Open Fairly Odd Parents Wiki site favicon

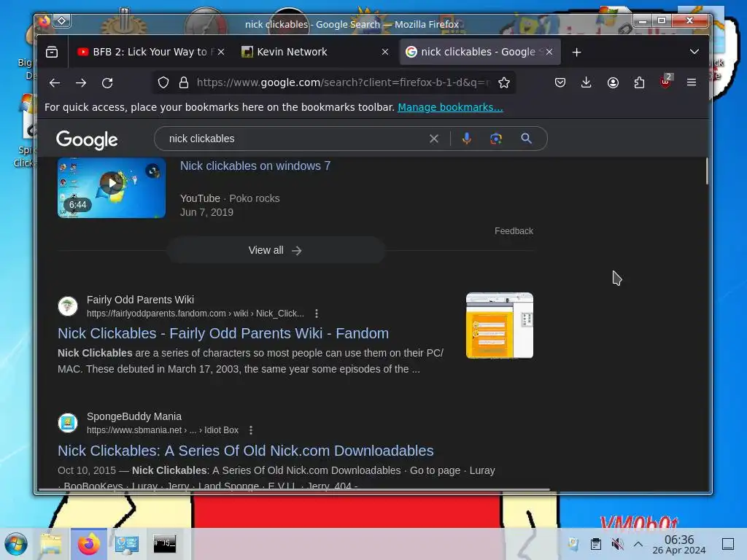(x=68, y=306)
